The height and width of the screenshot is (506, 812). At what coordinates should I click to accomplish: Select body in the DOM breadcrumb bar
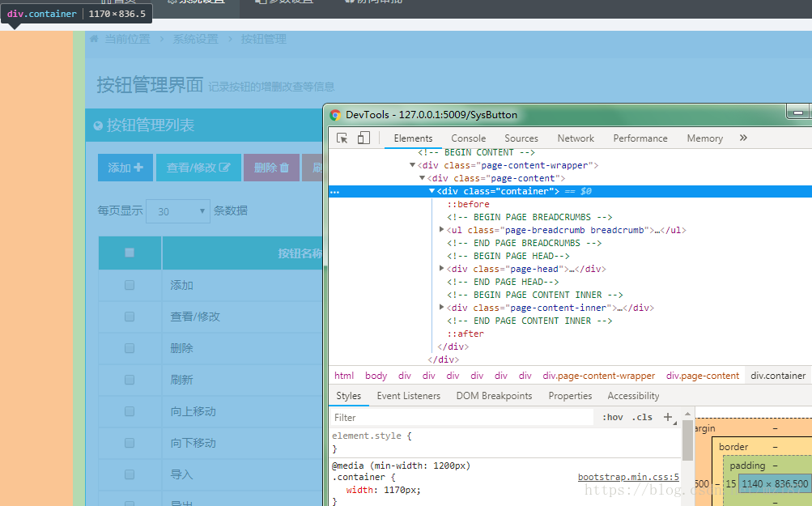click(376, 376)
